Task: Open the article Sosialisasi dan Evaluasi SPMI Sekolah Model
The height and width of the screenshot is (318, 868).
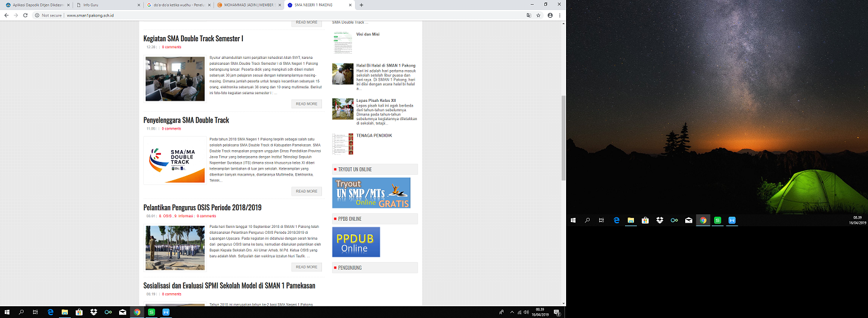Action: tap(229, 286)
